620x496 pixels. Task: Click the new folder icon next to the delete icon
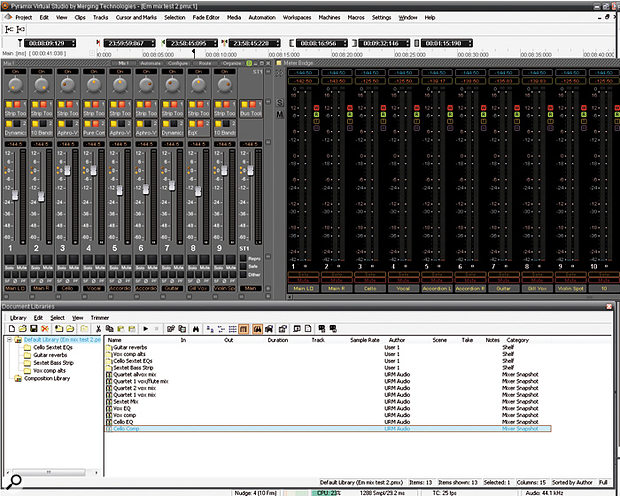[59, 329]
